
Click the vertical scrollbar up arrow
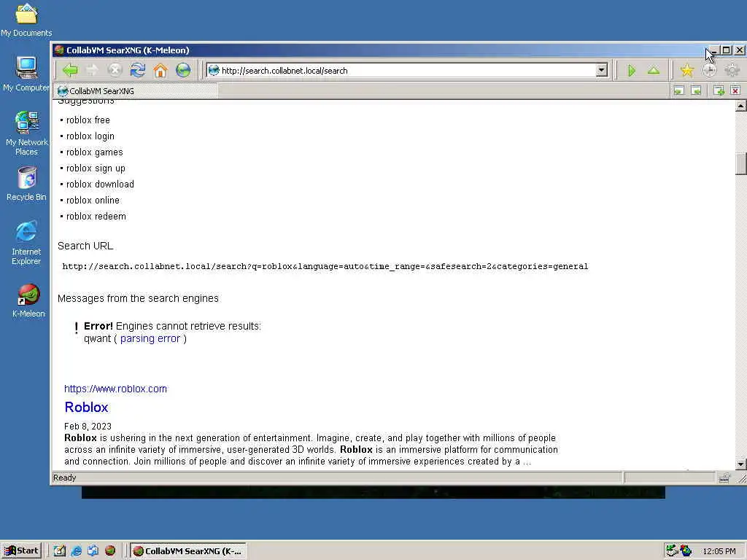point(740,106)
